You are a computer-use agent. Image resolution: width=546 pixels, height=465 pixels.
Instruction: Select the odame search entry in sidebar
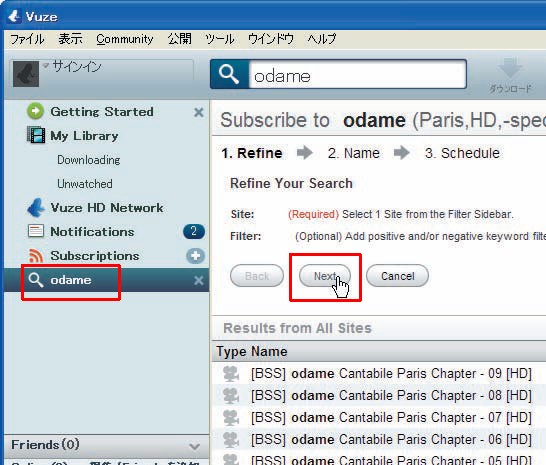[106, 280]
